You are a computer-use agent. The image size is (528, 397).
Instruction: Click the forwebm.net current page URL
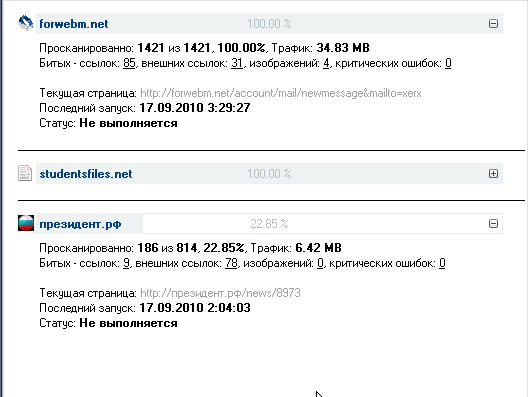[x=280, y=93]
